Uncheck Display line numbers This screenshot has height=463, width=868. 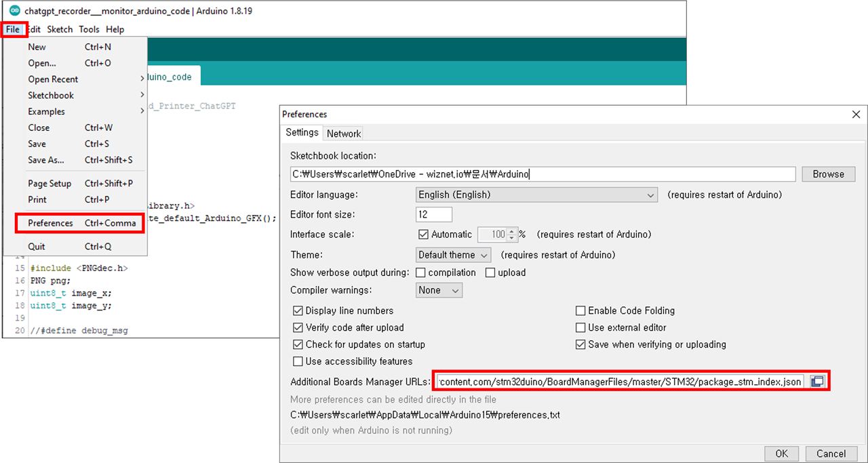pos(298,311)
